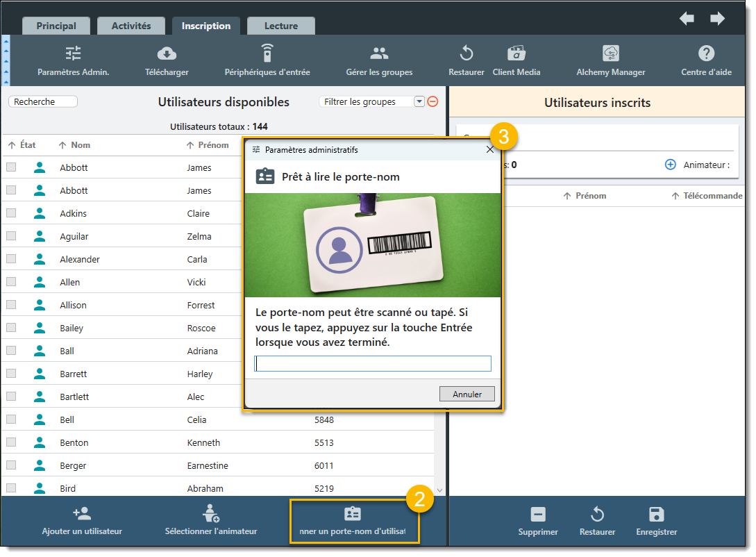The width and height of the screenshot is (756, 557).
Task: Open the Centre d'aide help icon
Action: point(706,54)
